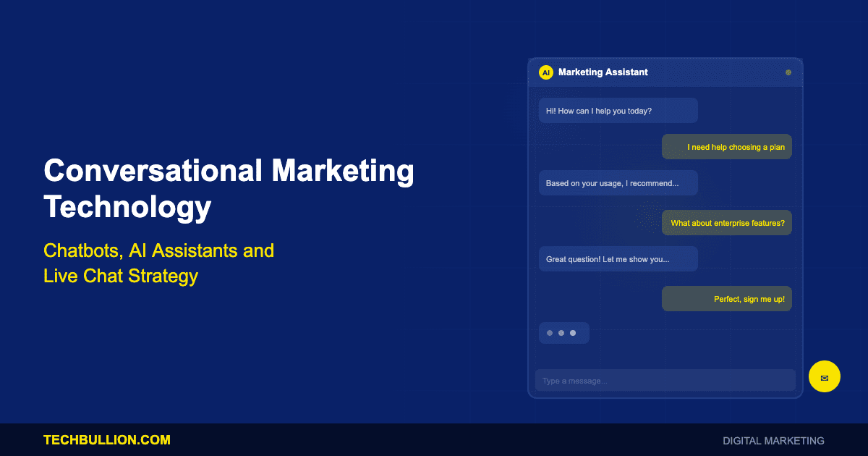This screenshot has width=868, height=456.
Task: Click the yellow AI avatar icon
Action: click(x=545, y=72)
